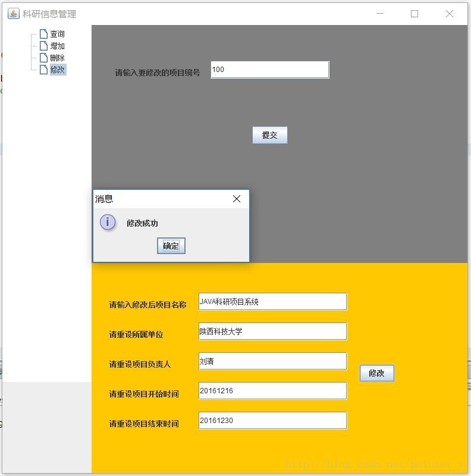
Task: Click the 修改 button on yellow panel
Action: click(377, 373)
